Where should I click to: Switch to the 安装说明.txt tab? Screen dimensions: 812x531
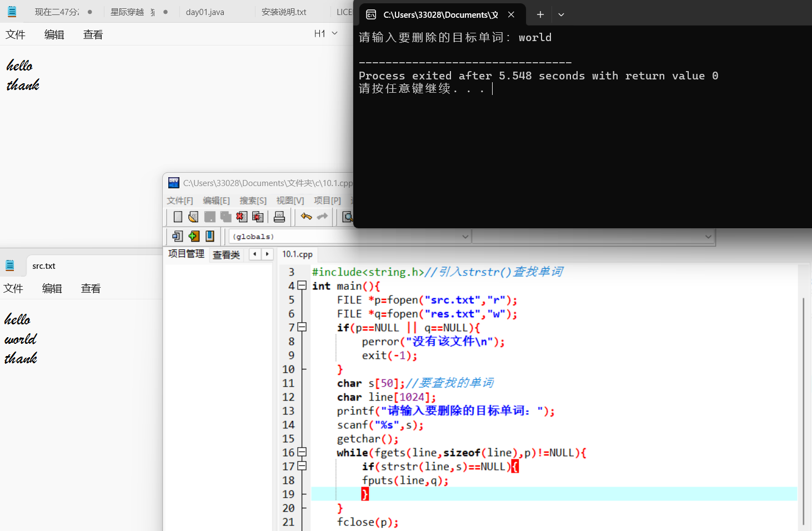(284, 12)
